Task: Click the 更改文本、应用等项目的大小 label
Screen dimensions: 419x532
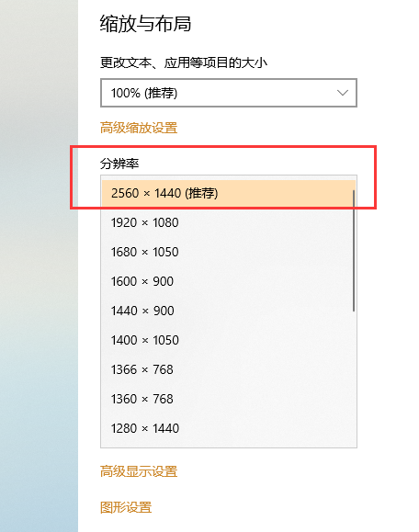Action: (184, 62)
